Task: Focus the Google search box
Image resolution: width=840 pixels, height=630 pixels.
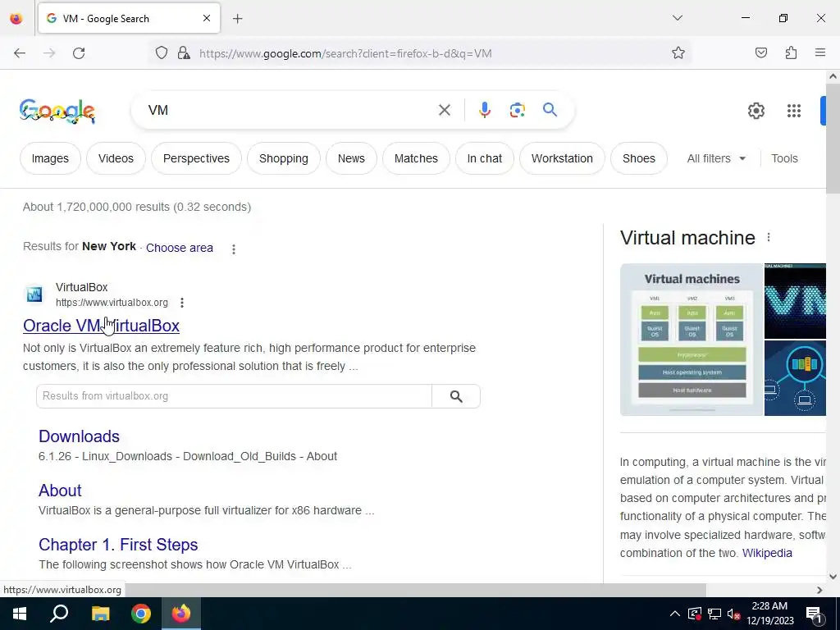Action: 290,111
